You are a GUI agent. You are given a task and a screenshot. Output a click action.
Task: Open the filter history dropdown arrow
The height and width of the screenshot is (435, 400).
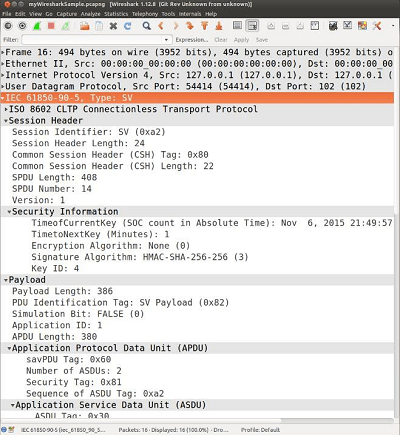(x=166, y=40)
